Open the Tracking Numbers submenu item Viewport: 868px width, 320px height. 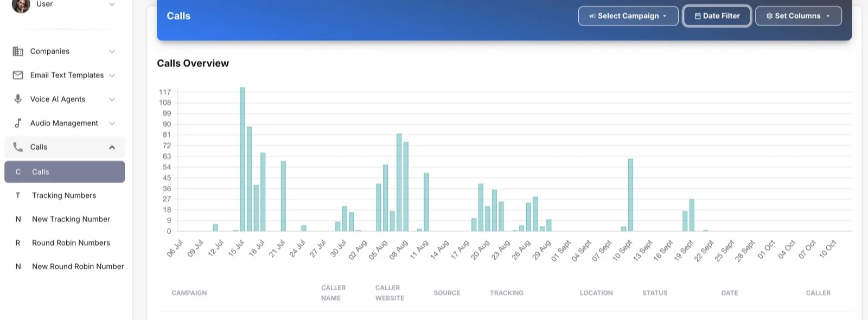(x=65, y=196)
